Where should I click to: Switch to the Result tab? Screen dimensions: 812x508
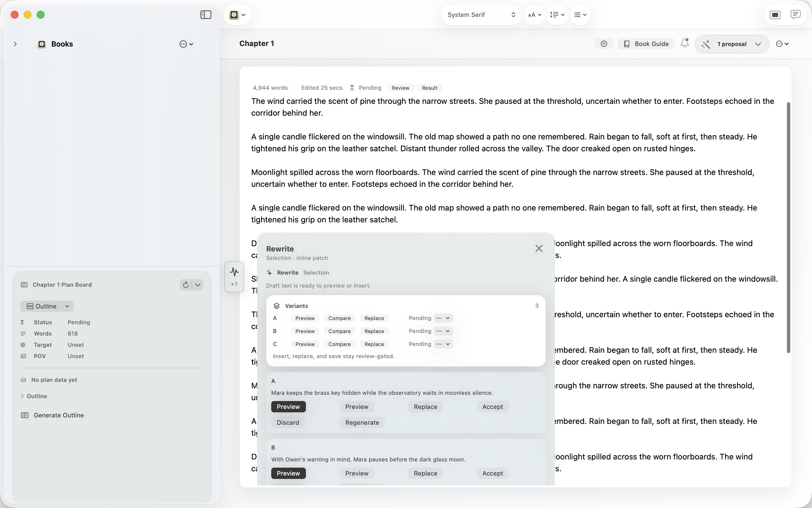point(429,88)
